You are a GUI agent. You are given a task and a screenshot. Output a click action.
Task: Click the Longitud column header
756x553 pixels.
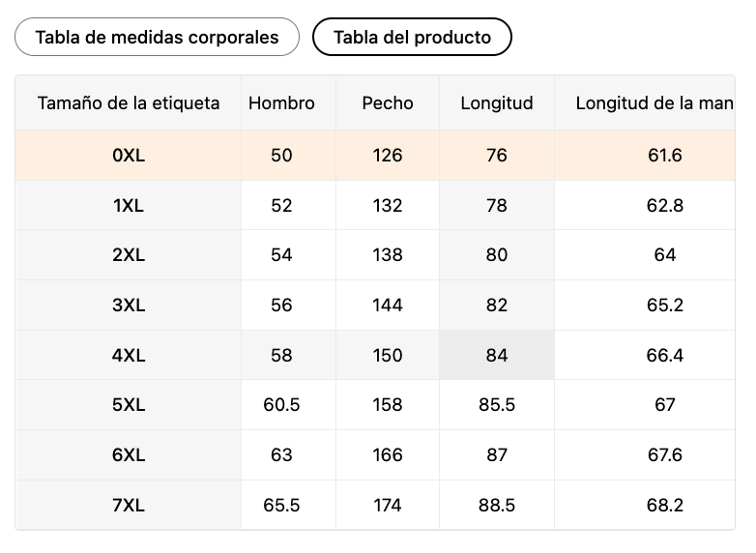pyautogui.click(x=497, y=103)
